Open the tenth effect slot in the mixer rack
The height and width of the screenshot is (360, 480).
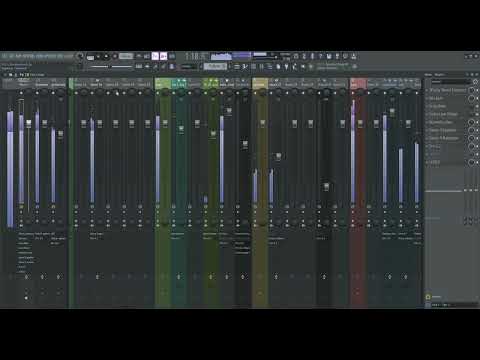(x=447, y=162)
